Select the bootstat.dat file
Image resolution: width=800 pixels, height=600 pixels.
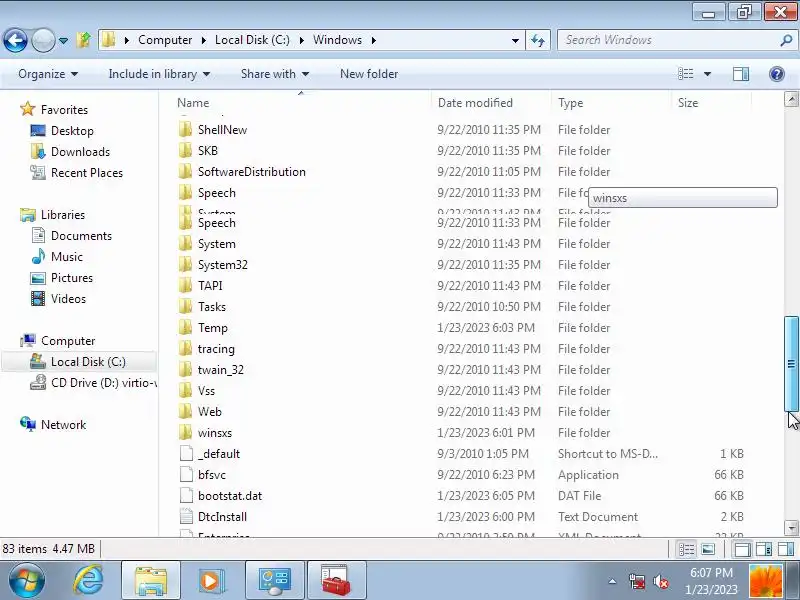[x=230, y=495]
